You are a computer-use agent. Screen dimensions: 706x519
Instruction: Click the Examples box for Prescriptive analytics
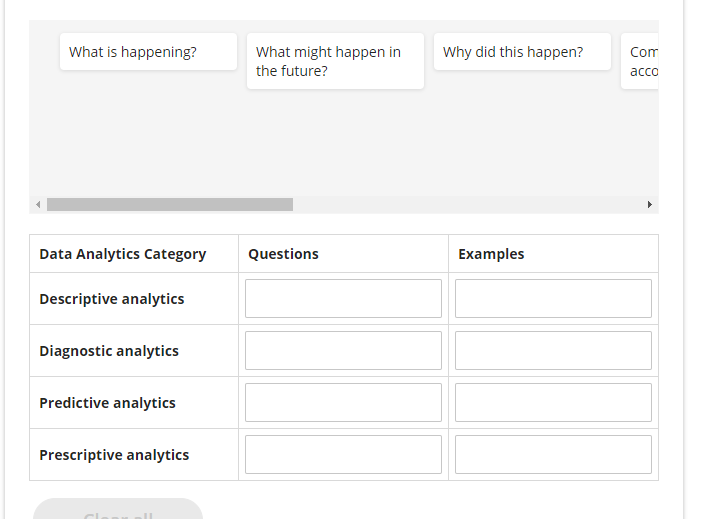(x=553, y=455)
